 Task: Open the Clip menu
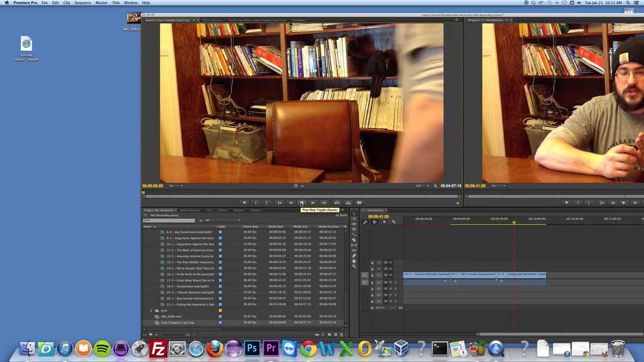[x=66, y=3]
